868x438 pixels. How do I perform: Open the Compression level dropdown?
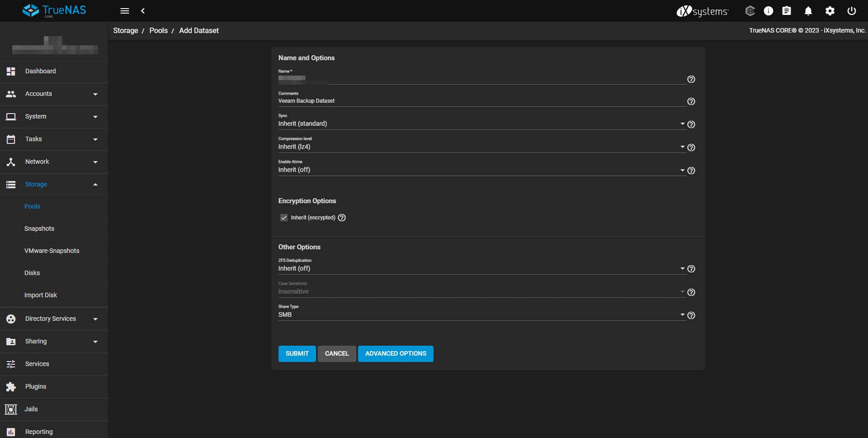[x=481, y=147]
